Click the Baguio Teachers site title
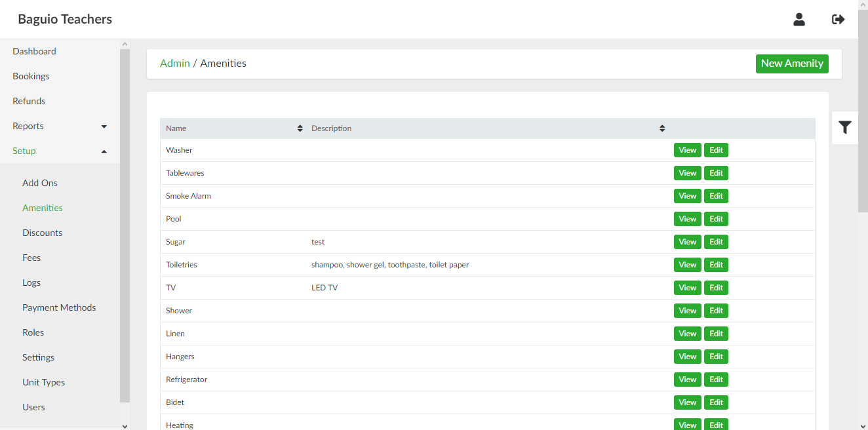 click(x=65, y=20)
